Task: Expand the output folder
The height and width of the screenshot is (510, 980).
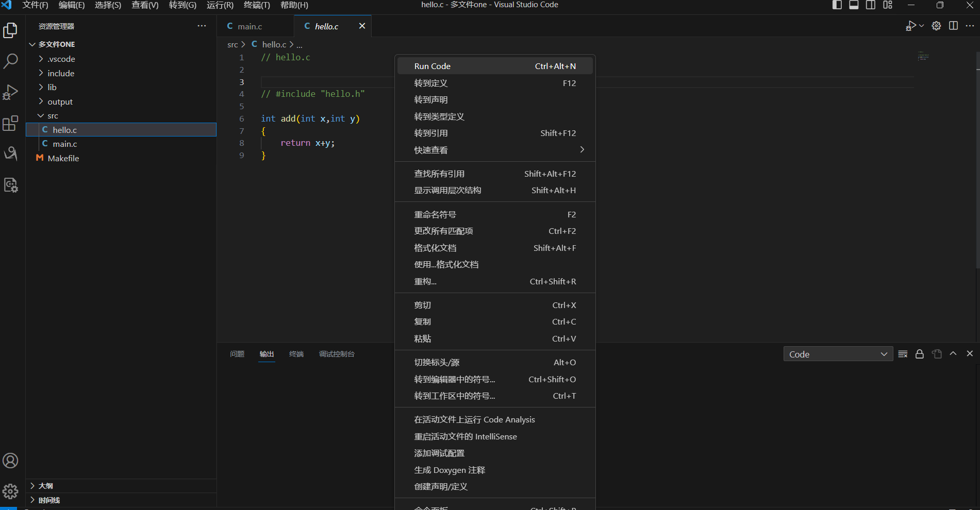Action: click(x=121, y=101)
